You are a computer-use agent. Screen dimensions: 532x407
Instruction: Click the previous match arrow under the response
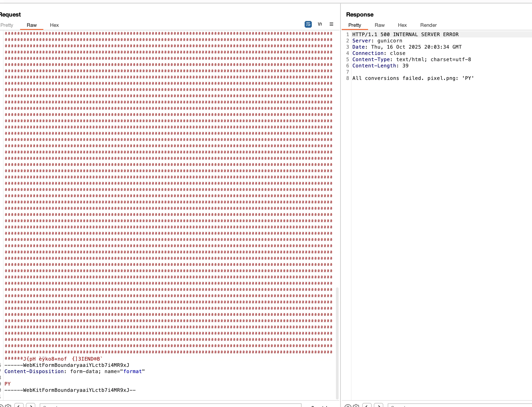point(367,406)
